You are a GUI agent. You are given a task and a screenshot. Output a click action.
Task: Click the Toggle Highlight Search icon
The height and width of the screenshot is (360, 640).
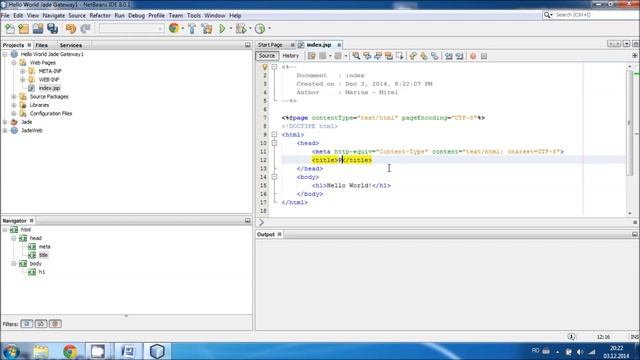click(389, 56)
